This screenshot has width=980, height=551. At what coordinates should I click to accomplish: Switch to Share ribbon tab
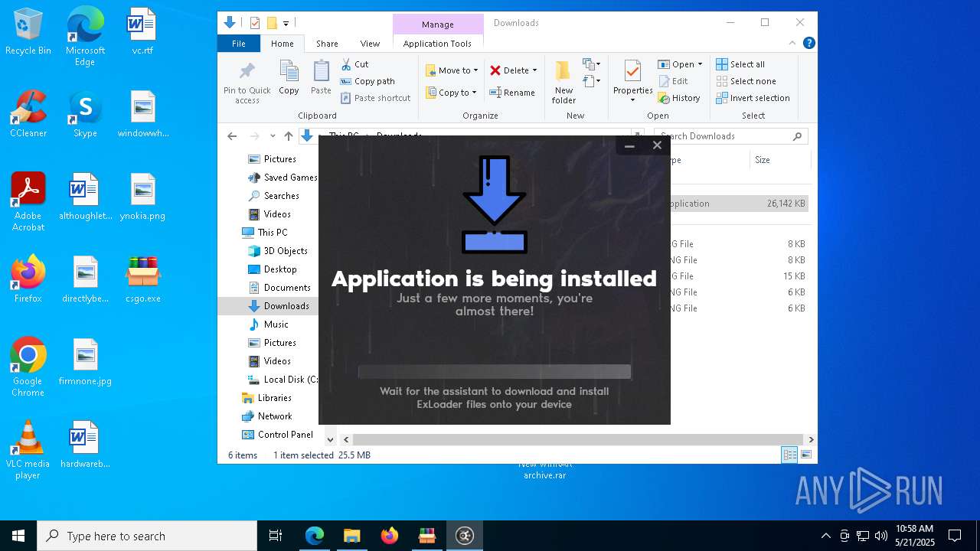click(327, 44)
